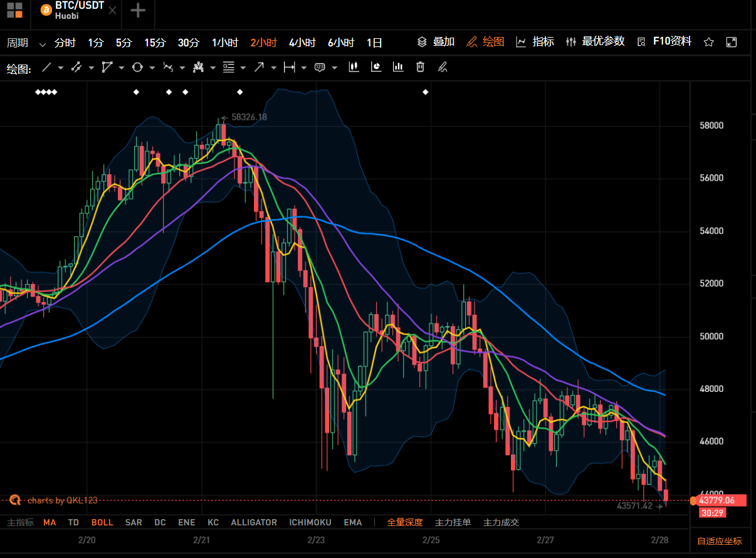
Task: Select the 1日 timeframe
Action: [374, 43]
